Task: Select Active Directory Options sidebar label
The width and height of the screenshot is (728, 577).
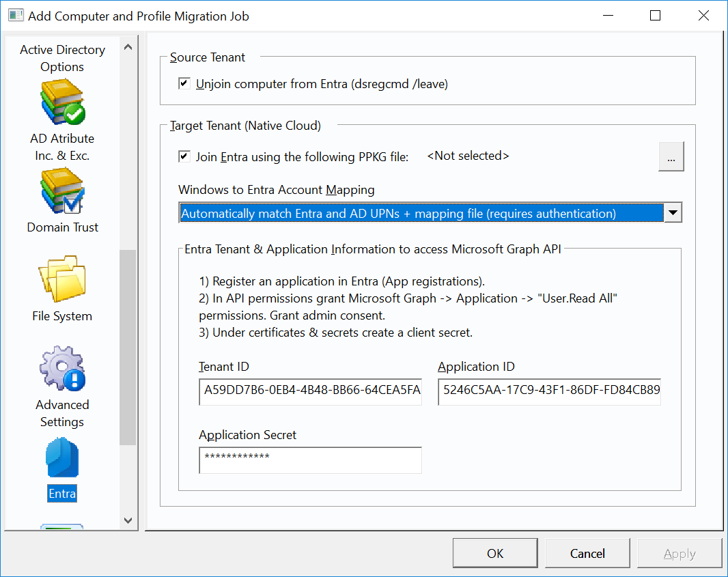Action: (x=62, y=58)
